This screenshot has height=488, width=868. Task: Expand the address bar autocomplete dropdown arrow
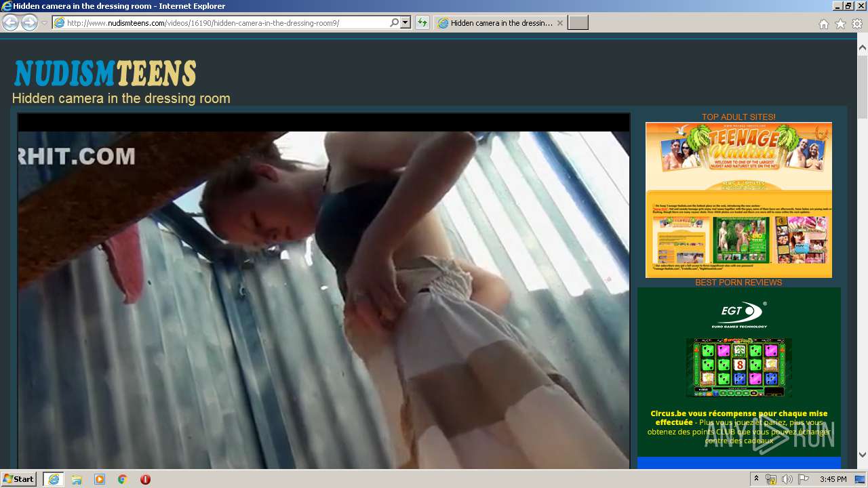pyautogui.click(x=406, y=23)
